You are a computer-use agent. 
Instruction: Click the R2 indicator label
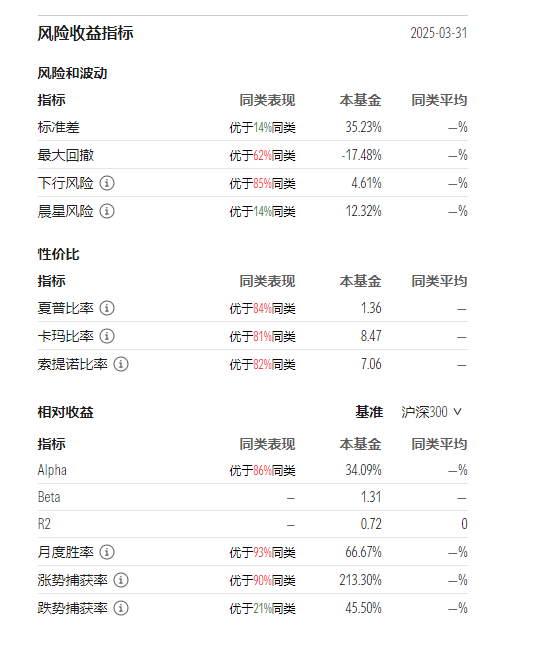point(44,524)
